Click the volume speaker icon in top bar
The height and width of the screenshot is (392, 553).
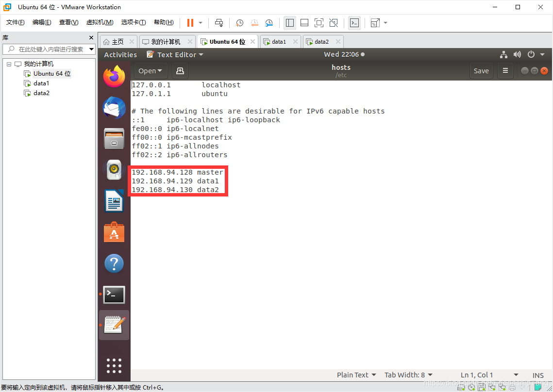click(517, 55)
